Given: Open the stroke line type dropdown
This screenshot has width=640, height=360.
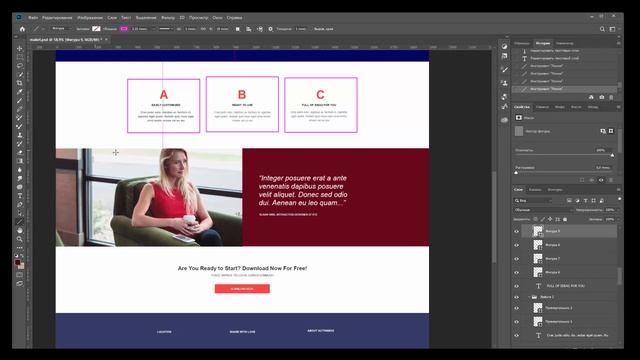Looking at the screenshot, I should tap(166, 29).
